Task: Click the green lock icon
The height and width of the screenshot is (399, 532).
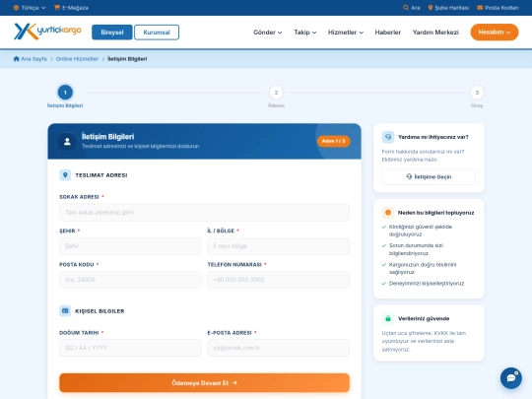Action: pyautogui.click(x=388, y=318)
